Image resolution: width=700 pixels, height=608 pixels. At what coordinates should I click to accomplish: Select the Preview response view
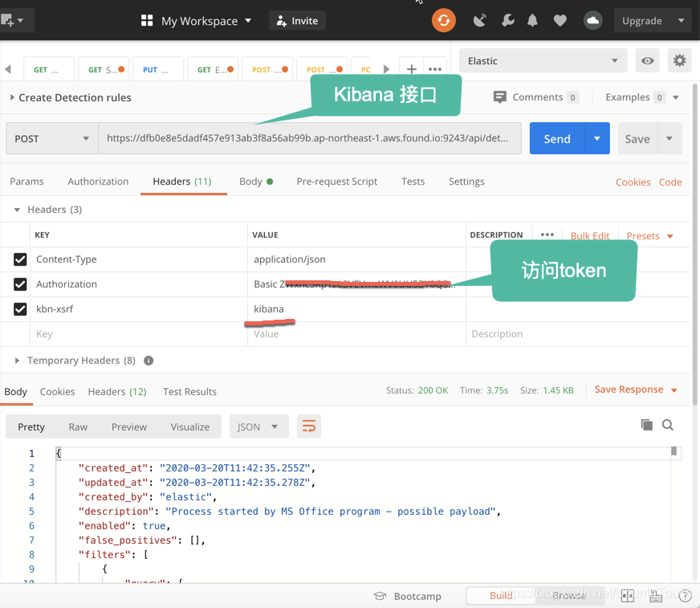(129, 427)
